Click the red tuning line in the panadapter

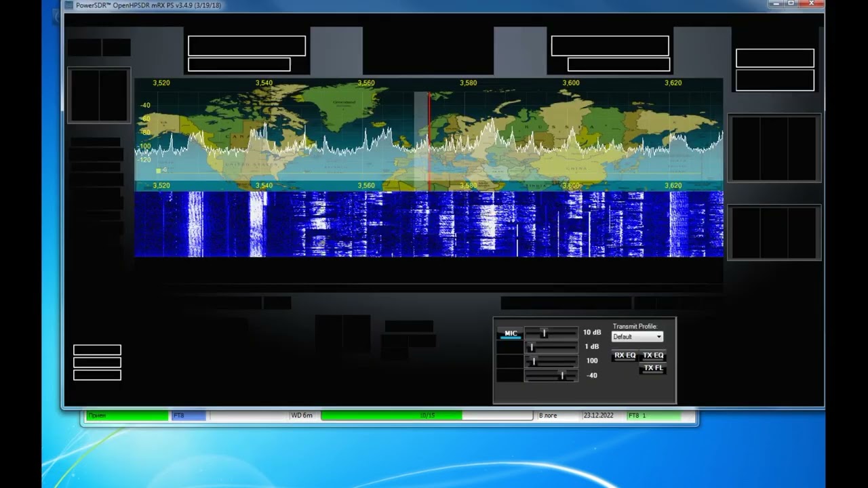click(x=429, y=141)
